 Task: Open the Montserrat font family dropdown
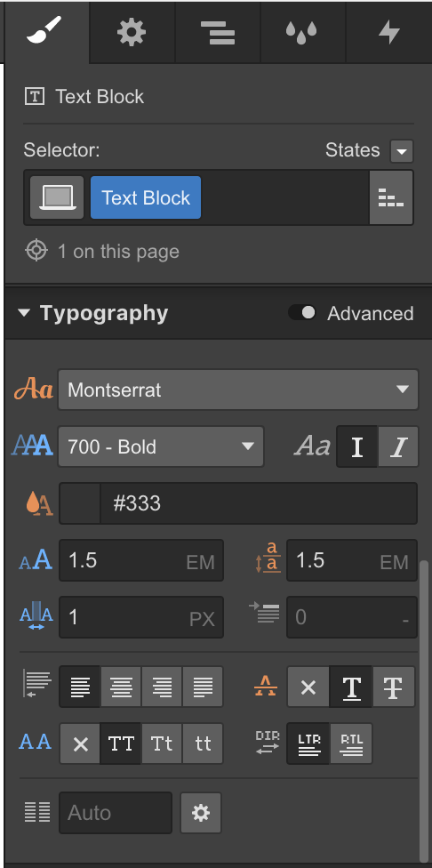pyautogui.click(x=238, y=390)
